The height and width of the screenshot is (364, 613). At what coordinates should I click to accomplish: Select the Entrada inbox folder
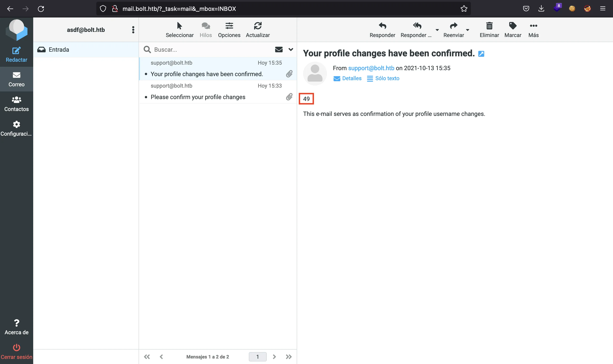(86, 50)
